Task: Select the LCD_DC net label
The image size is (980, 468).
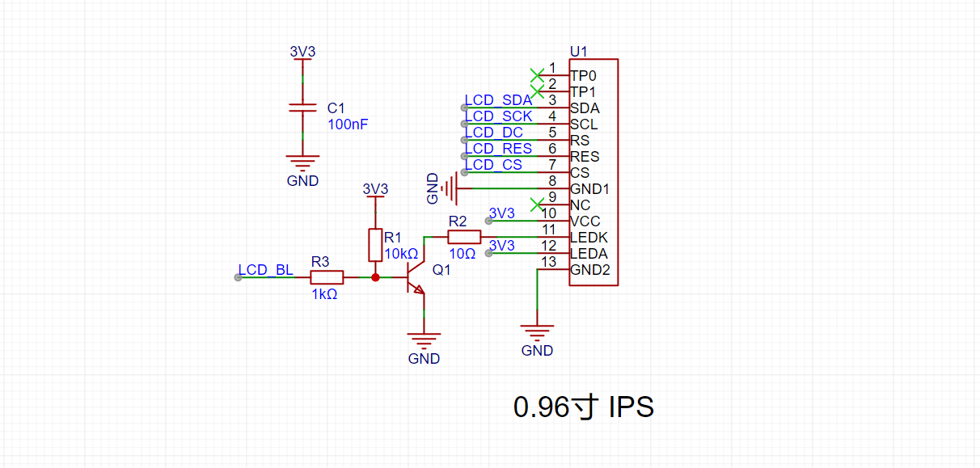Action: point(493,133)
